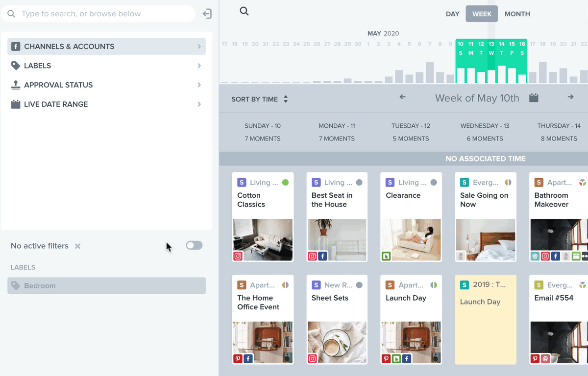Click the calendar icon beside Week of May 10th
The width and height of the screenshot is (588, 376).
(534, 98)
